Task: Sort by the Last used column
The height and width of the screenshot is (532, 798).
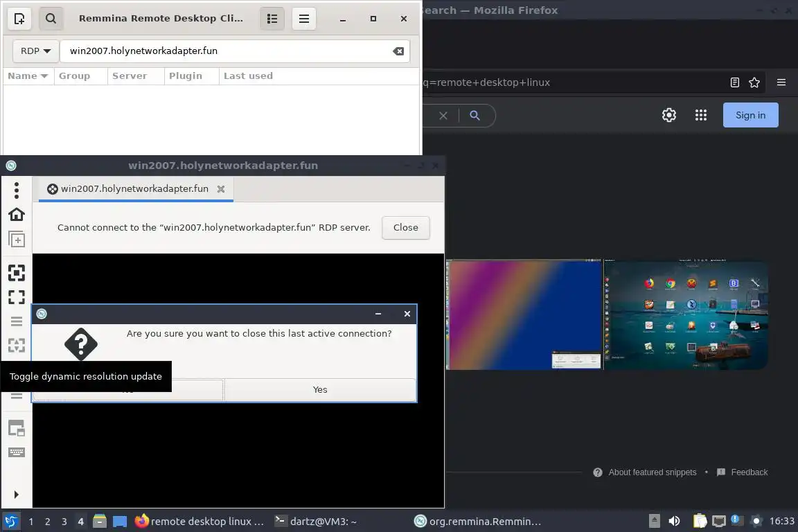Action: (x=248, y=76)
